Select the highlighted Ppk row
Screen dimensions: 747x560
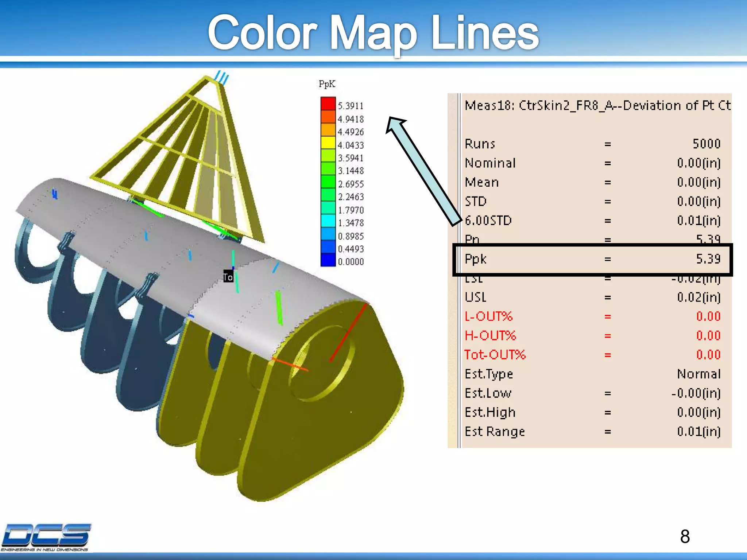(x=592, y=259)
